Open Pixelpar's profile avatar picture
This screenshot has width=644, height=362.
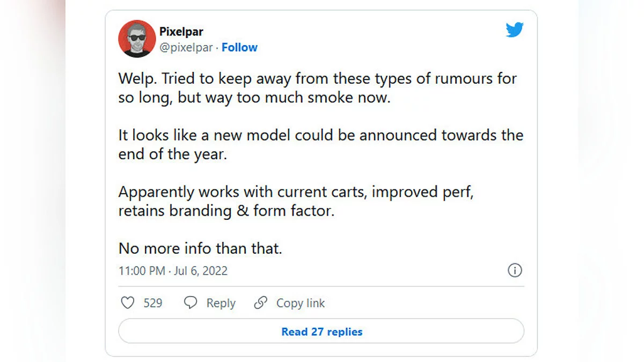pos(137,39)
